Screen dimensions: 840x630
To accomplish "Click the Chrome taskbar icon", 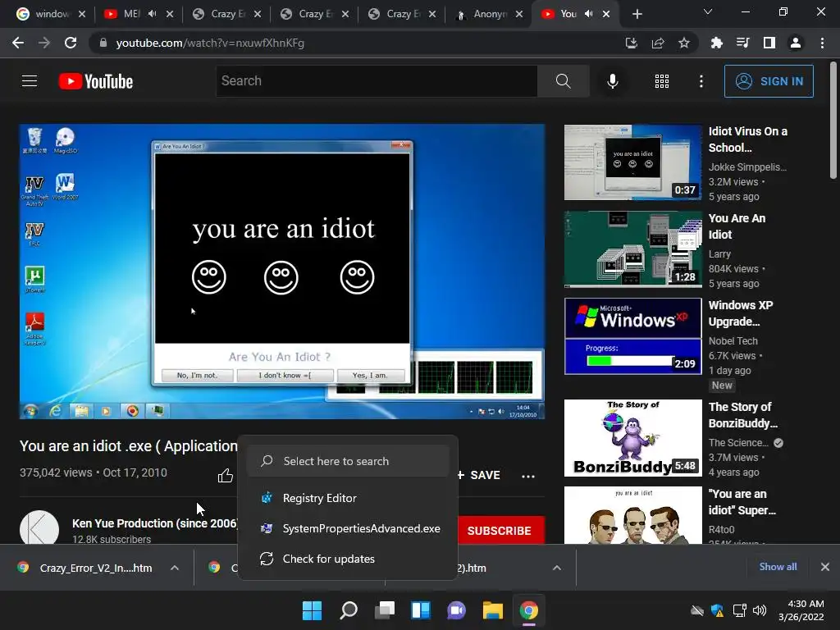I will [x=529, y=610].
